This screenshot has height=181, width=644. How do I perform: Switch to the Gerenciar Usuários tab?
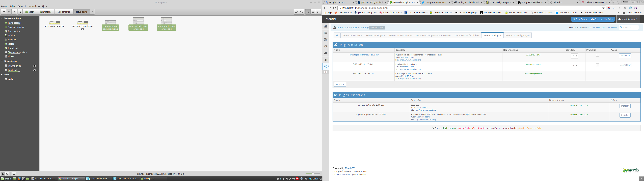(352, 35)
